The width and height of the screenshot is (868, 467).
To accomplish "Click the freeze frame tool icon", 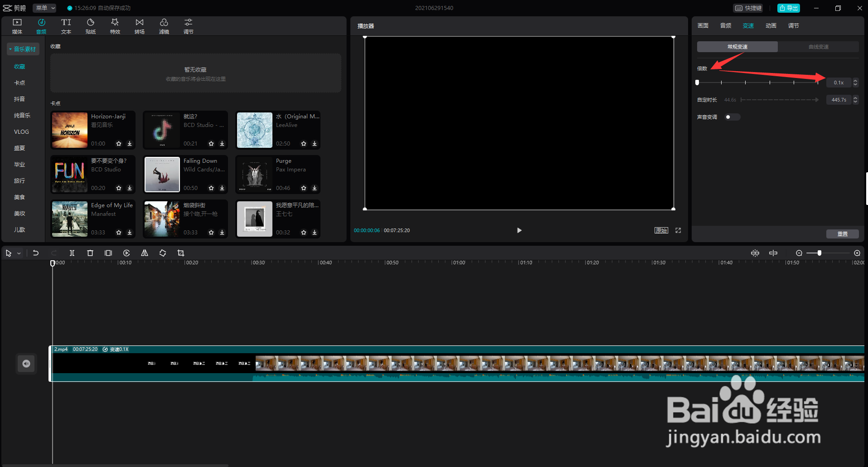I will click(x=108, y=253).
